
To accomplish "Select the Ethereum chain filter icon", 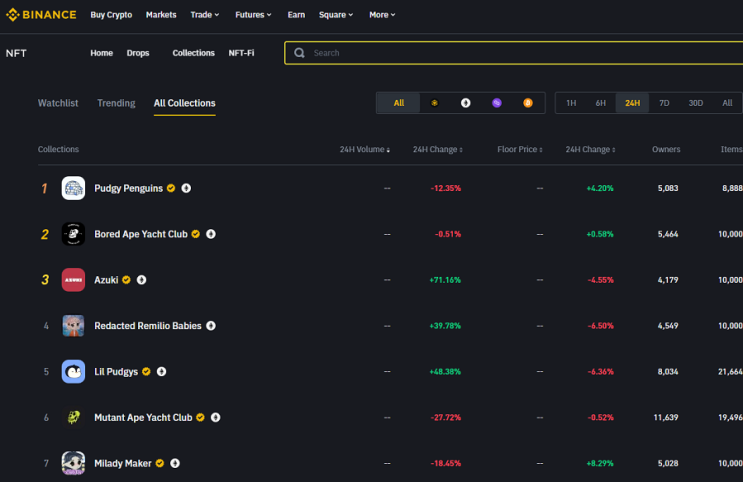I will tap(465, 103).
